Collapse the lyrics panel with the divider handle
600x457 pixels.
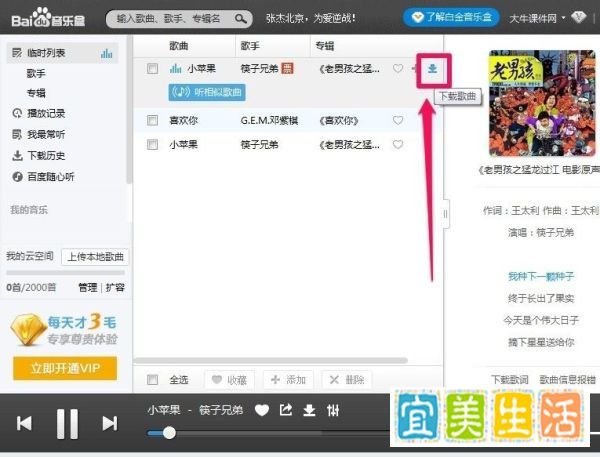[445, 214]
